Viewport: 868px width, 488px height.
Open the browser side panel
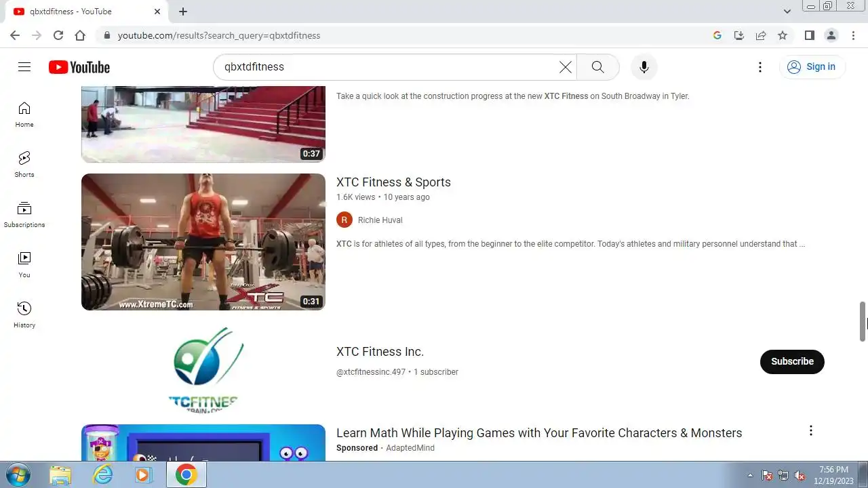(x=810, y=35)
